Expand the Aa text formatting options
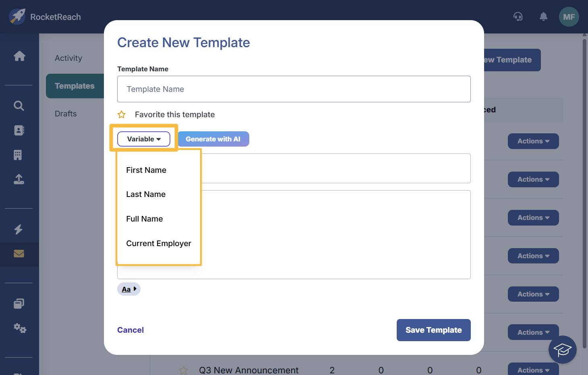 point(129,289)
